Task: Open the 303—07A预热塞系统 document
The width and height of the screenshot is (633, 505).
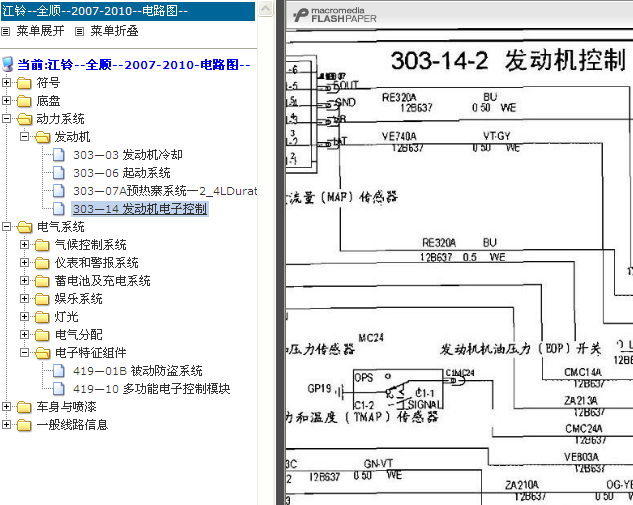Action: coord(165,191)
